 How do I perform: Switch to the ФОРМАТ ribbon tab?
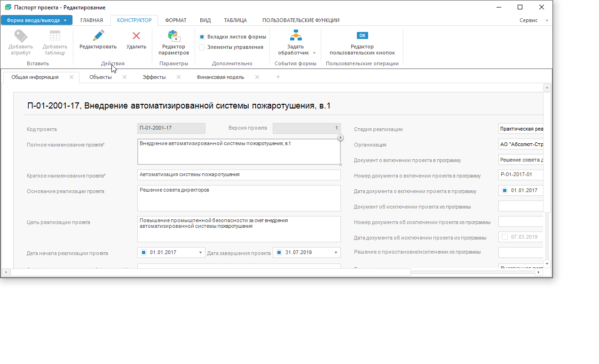click(176, 20)
